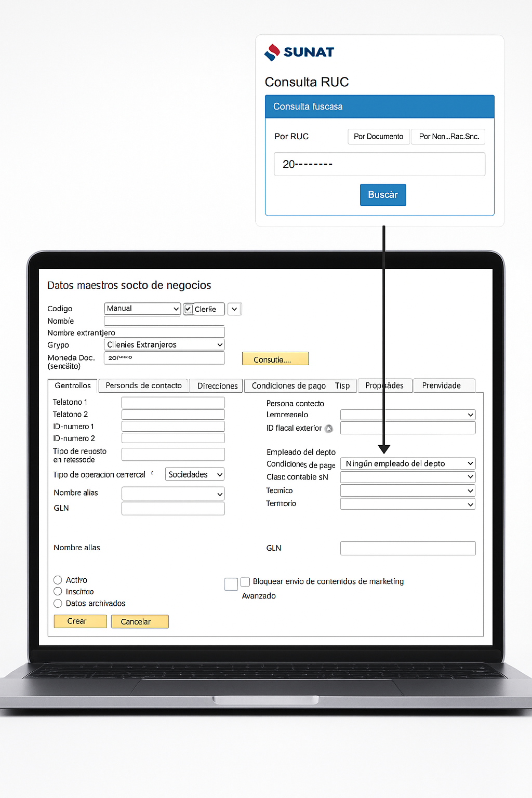Focus the Tipo de reoosto en retessode field
The width and height of the screenshot is (532, 798).
coord(173,455)
